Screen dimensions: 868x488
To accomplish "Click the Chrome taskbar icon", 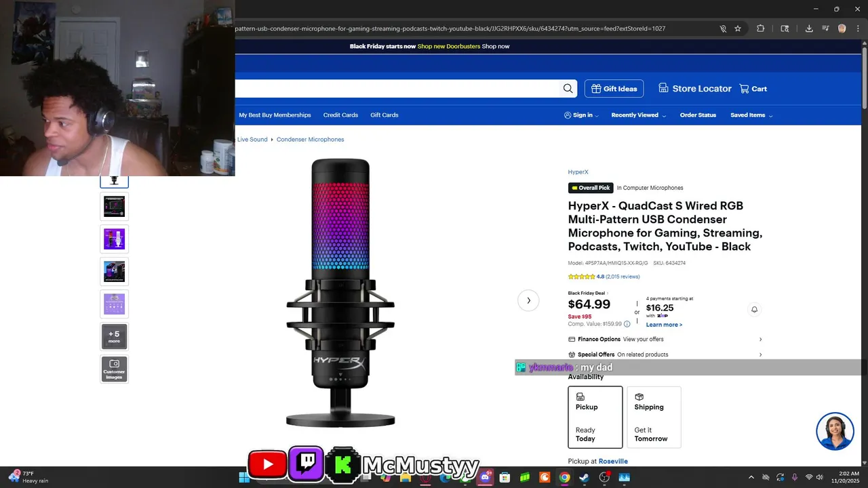I will click(x=564, y=477).
